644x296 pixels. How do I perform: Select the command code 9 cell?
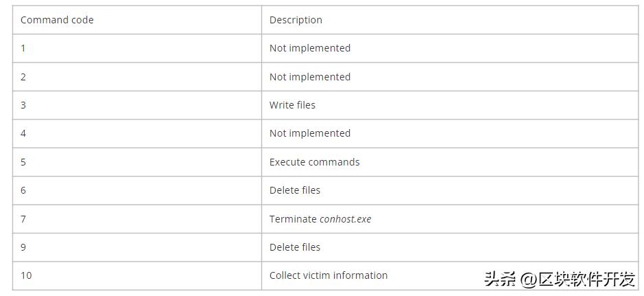coord(23,247)
